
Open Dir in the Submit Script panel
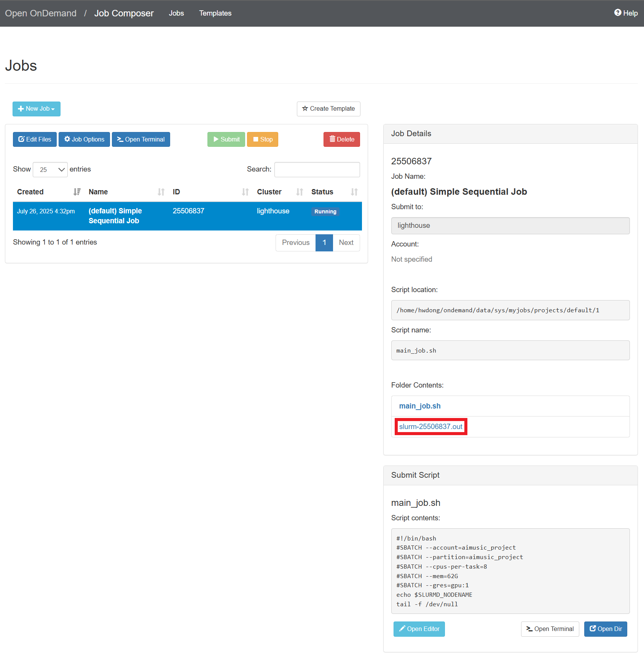coord(605,629)
